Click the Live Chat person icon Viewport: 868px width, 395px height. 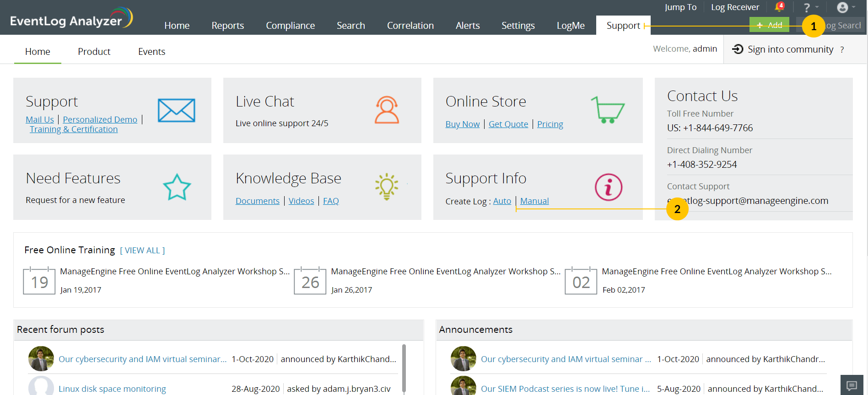tap(387, 110)
